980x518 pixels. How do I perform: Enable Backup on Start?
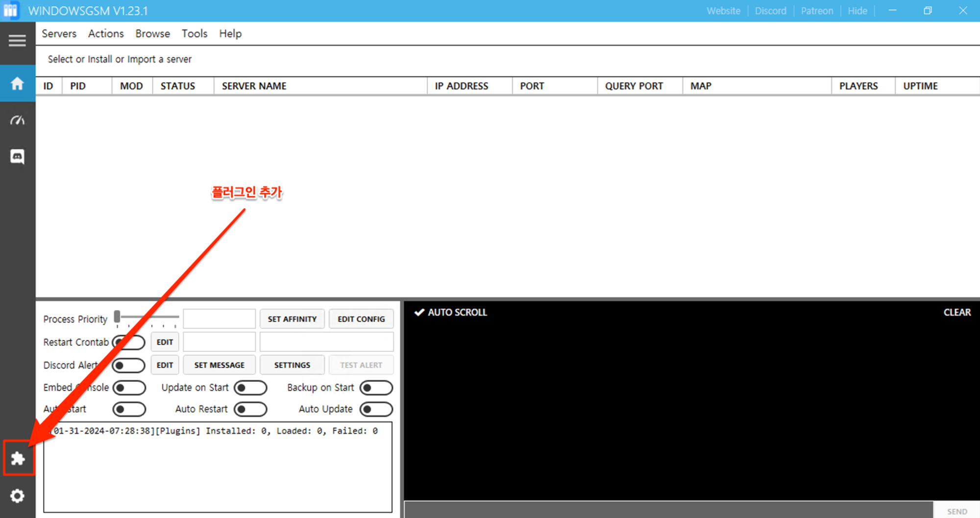(x=376, y=388)
